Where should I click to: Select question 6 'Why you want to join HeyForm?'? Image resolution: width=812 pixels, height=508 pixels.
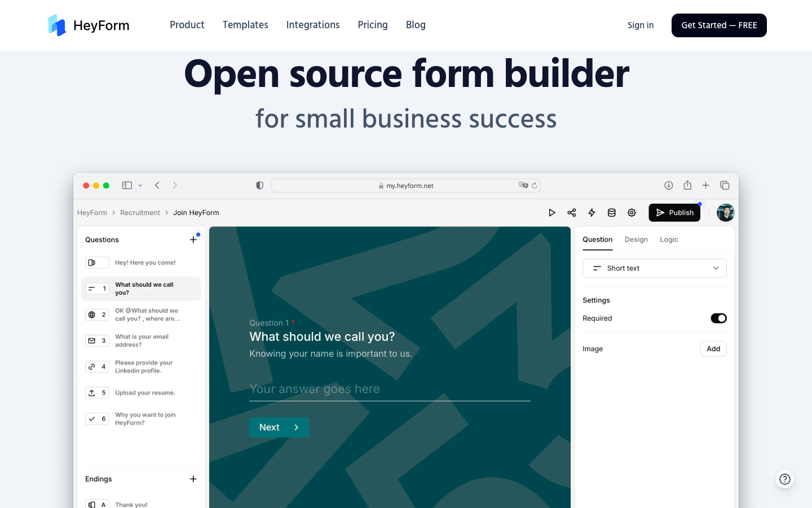[141, 419]
